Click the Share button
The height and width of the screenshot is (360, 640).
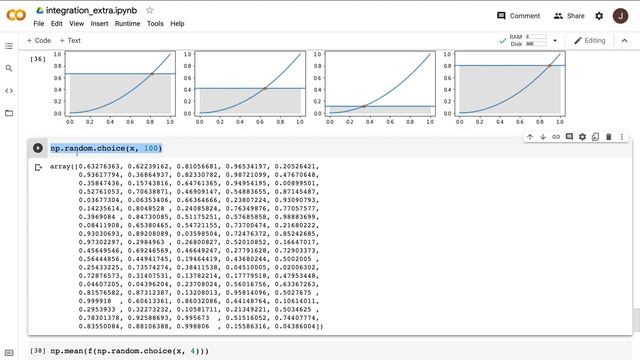click(569, 16)
